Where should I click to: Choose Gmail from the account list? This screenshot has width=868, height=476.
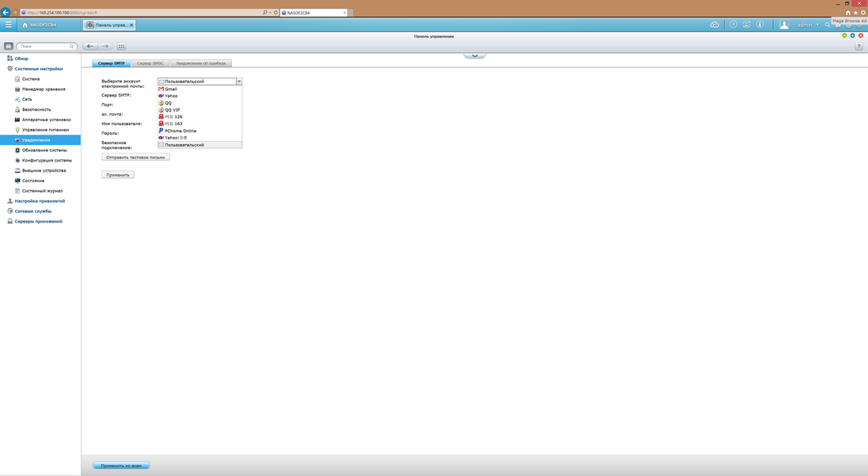171,89
